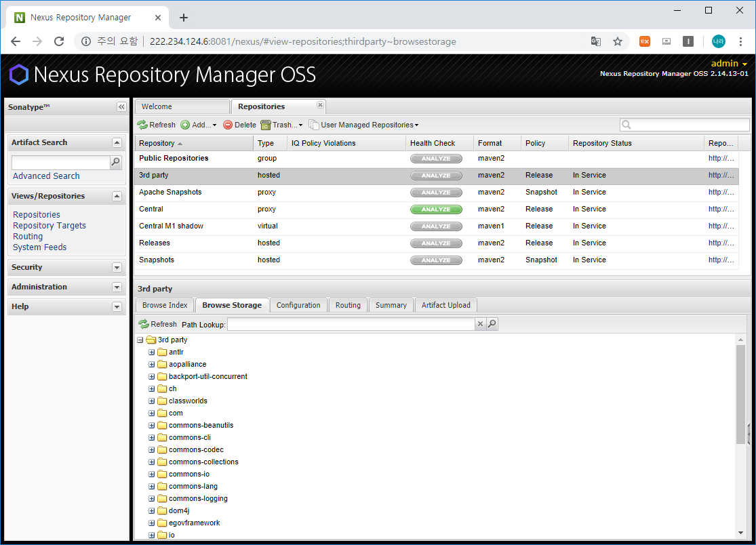Collapse the Artifact Search panel
This screenshot has height=545, width=756.
coord(117,142)
